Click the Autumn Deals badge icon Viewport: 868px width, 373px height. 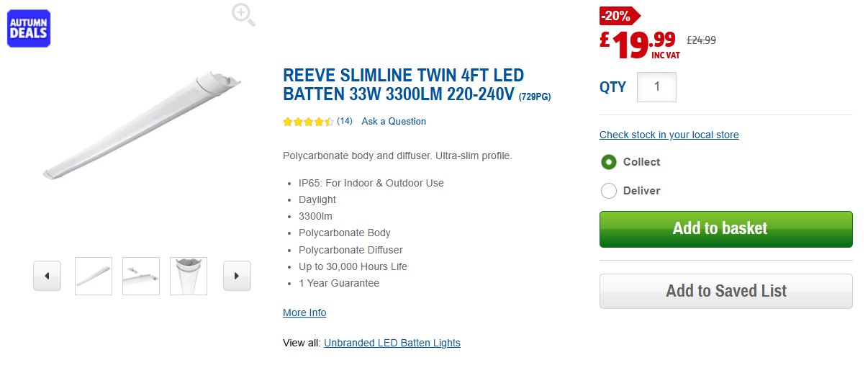[29, 28]
